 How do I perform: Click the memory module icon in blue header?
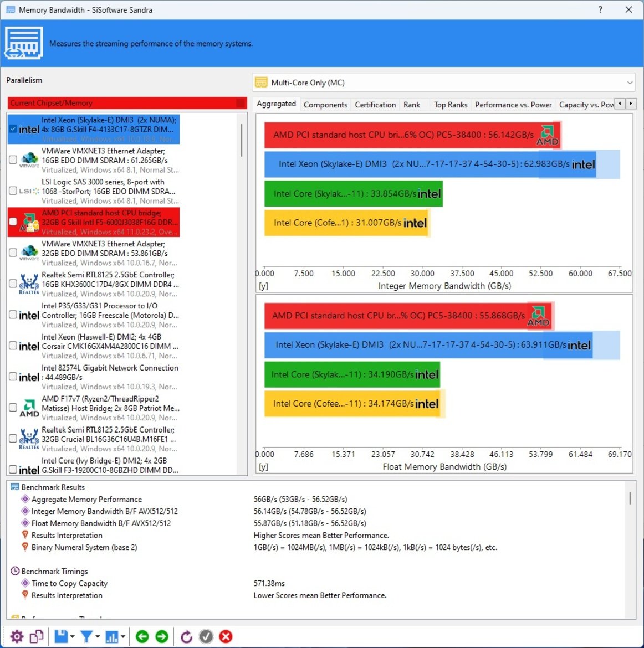(x=24, y=43)
